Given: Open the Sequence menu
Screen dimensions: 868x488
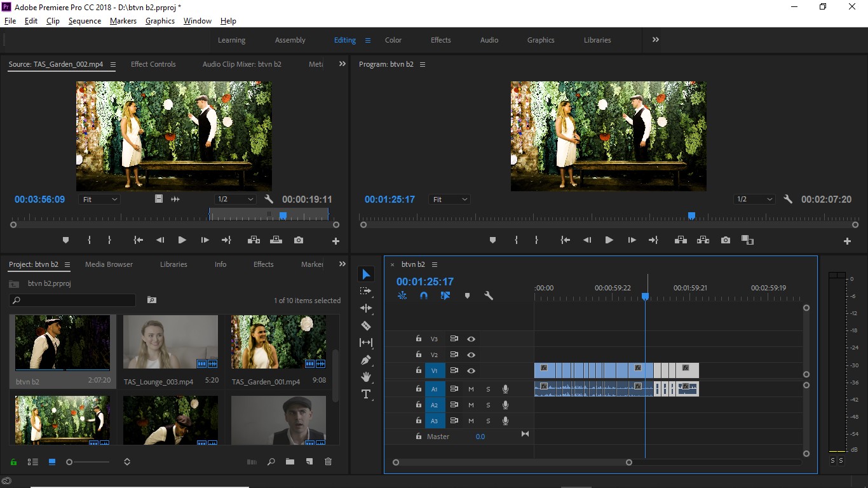Looking at the screenshot, I should [x=85, y=21].
